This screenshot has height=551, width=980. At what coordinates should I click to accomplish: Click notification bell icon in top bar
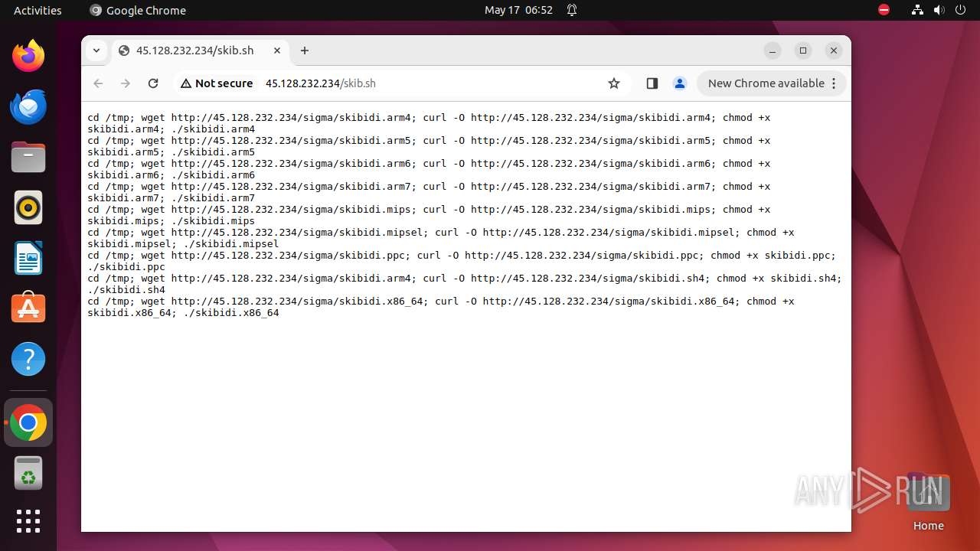[571, 10]
